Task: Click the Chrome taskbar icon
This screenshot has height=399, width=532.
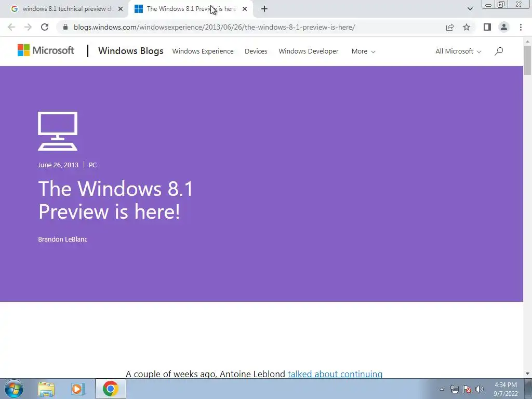Action: point(110,389)
